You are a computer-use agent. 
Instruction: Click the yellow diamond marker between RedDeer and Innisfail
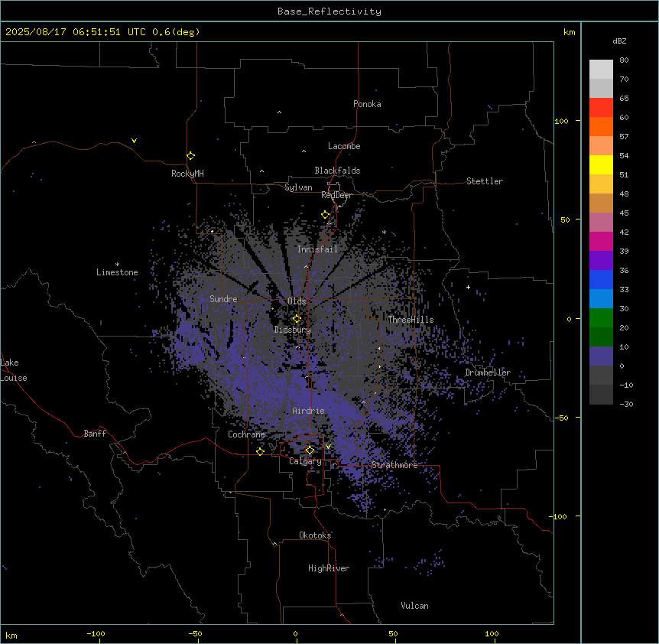click(x=326, y=215)
